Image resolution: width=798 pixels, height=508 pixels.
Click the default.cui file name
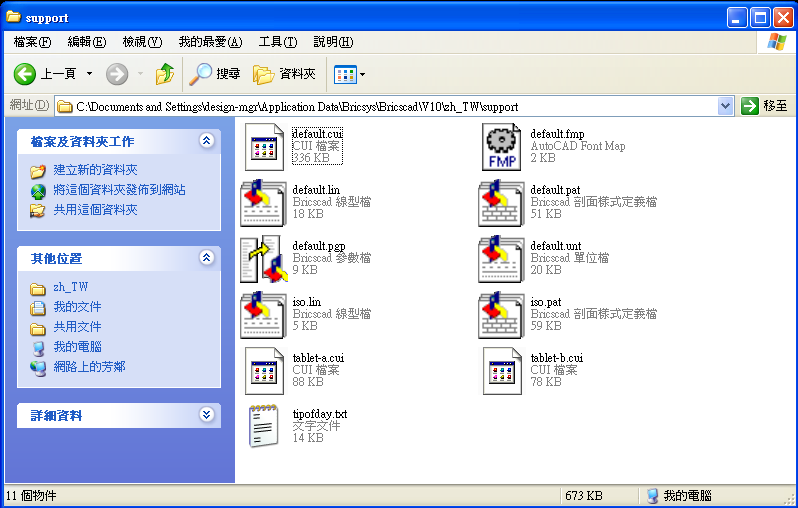317,134
